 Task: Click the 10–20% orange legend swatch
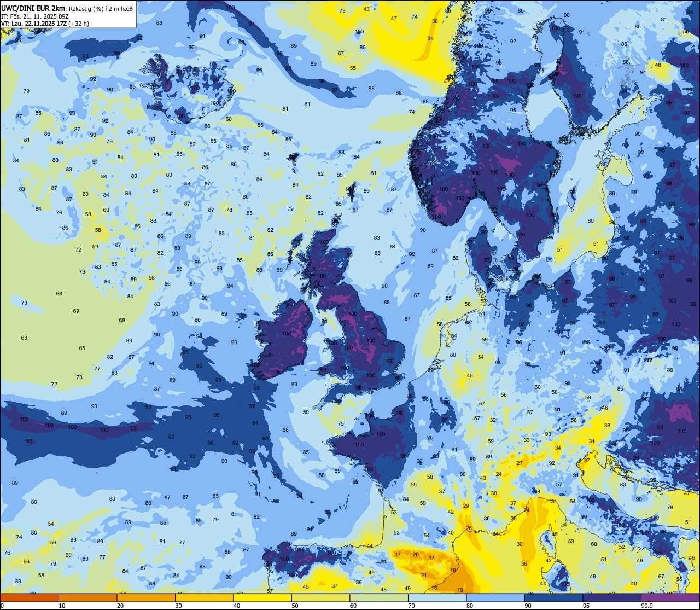(87, 598)
